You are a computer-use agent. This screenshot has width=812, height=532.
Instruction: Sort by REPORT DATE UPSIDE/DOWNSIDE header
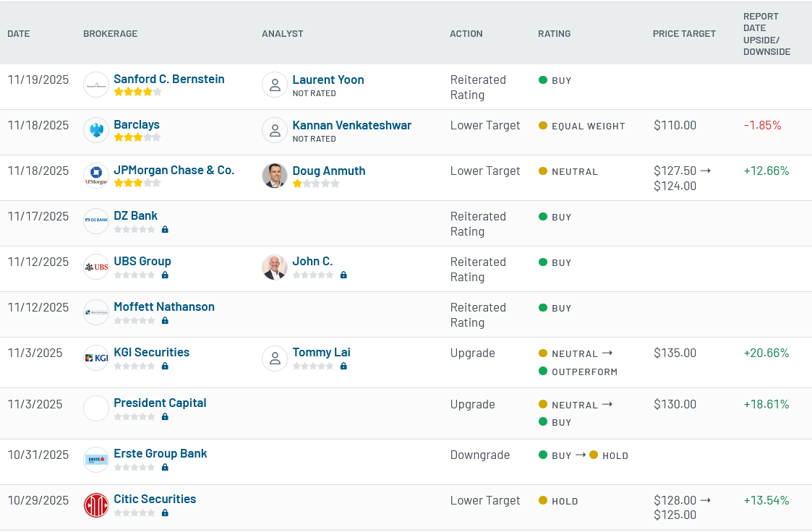pos(767,34)
